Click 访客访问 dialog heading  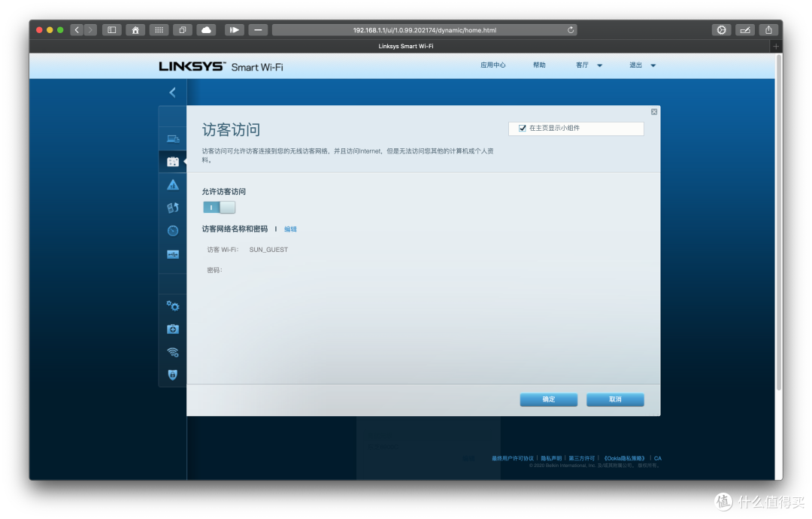pyautogui.click(x=231, y=130)
